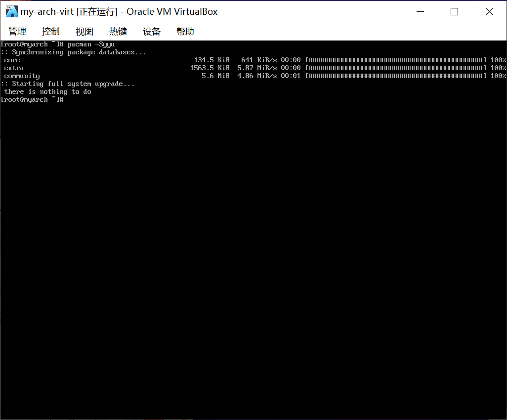This screenshot has height=420, width=507.
Task: Open the 控制 menu
Action: [x=51, y=32]
